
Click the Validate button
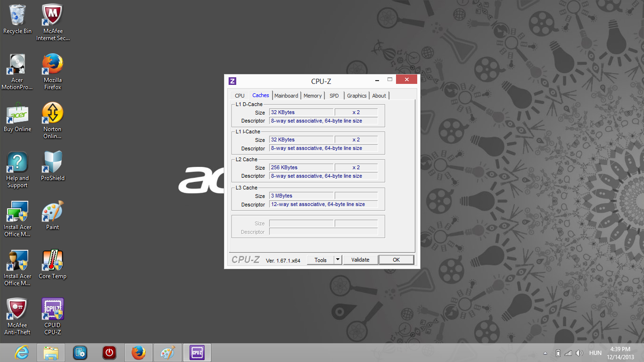click(x=360, y=260)
